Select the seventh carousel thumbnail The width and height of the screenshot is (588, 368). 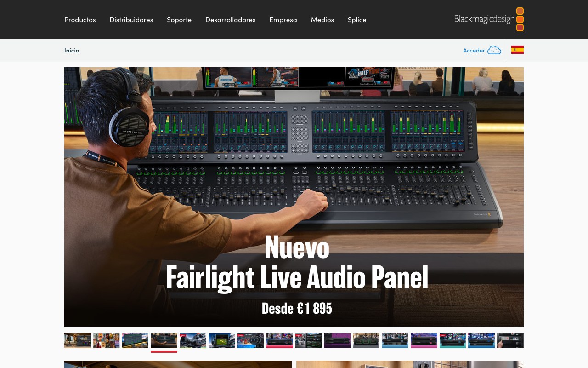[251, 340]
